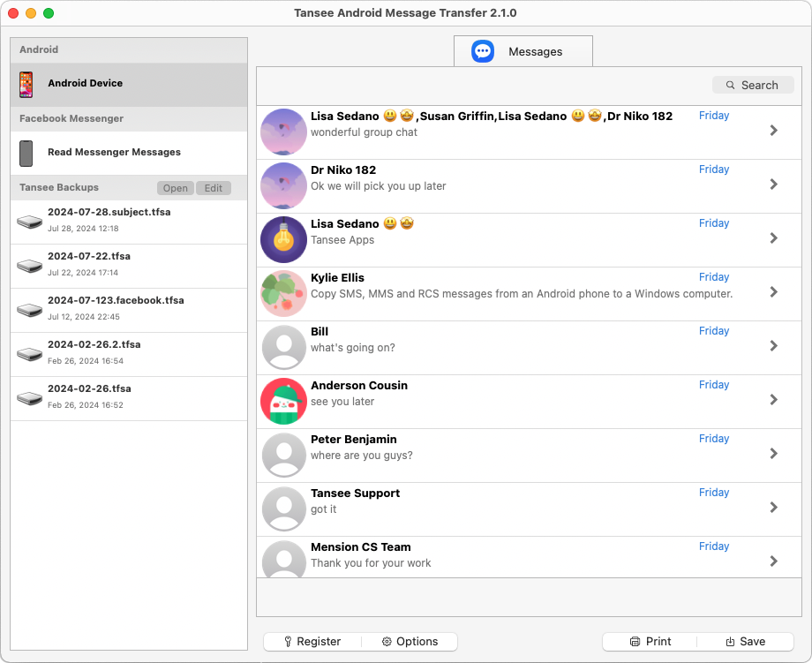Expand Peter Benjamin conversation chevron
Image resolution: width=812 pixels, height=663 pixels.
coord(774,454)
